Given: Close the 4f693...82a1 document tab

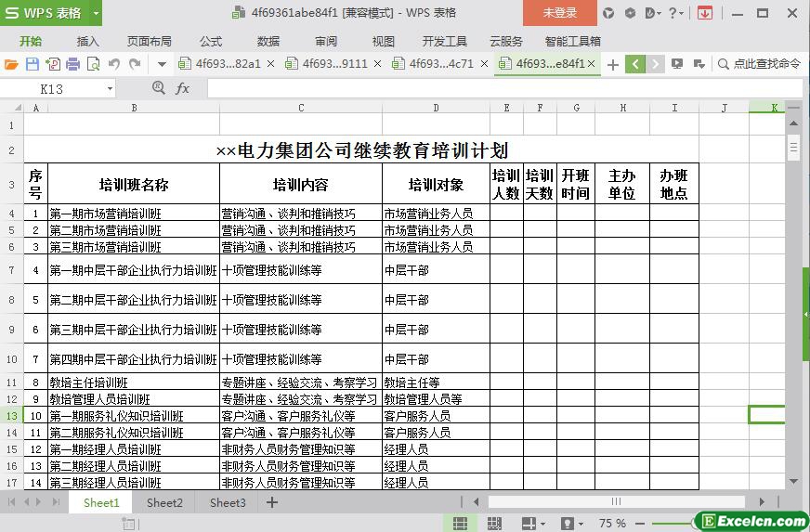Looking at the screenshot, I should pos(270,64).
